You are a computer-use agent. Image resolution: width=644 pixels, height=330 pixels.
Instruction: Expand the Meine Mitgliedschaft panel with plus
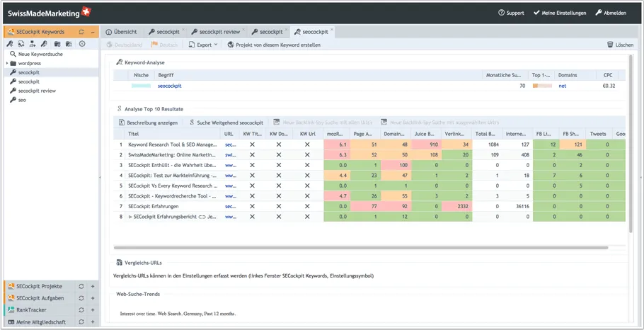(93, 322)
